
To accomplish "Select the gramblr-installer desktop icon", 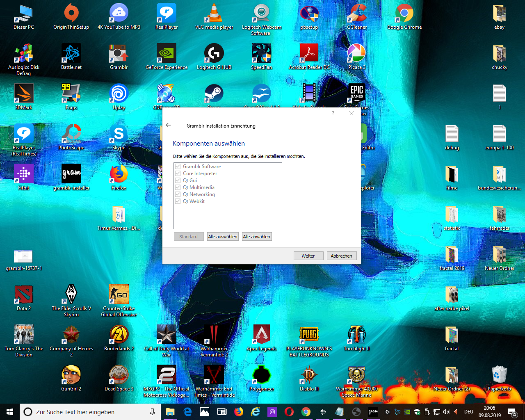I will [x=71, y=178].
